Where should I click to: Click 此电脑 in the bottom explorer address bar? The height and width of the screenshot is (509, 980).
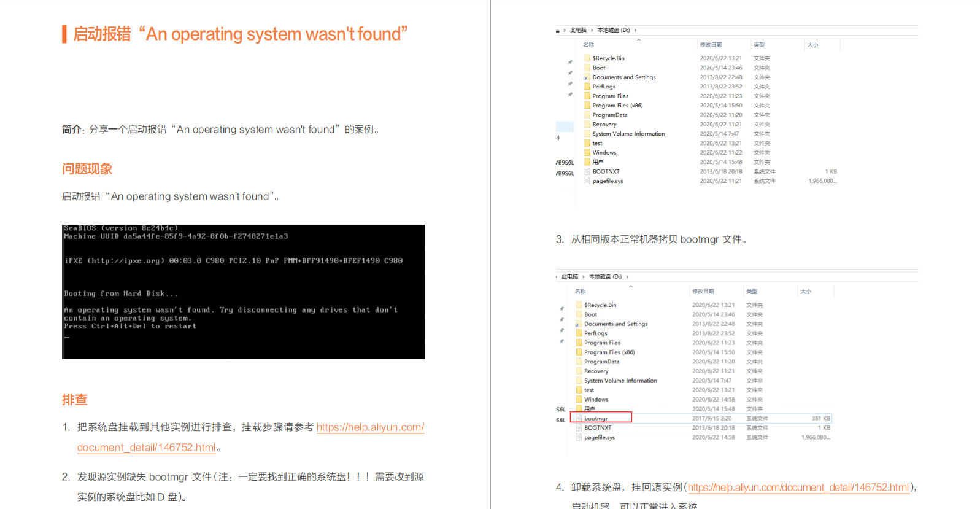569,277
